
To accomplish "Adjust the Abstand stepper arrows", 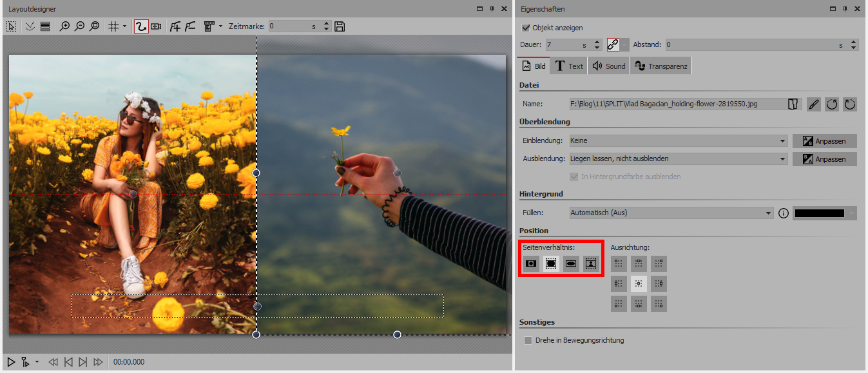I will click(854, 45).
